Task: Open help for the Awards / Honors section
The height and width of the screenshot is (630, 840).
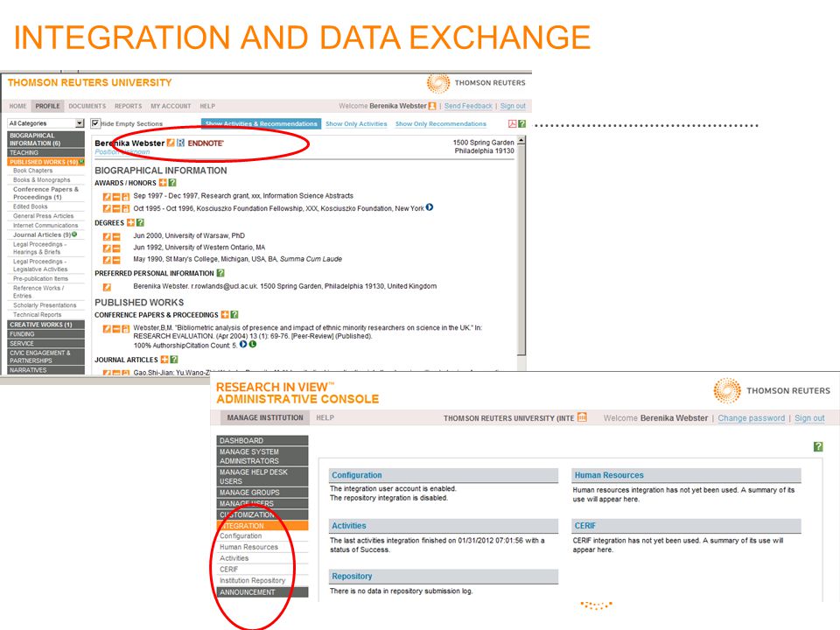Action: coord(172,183)
